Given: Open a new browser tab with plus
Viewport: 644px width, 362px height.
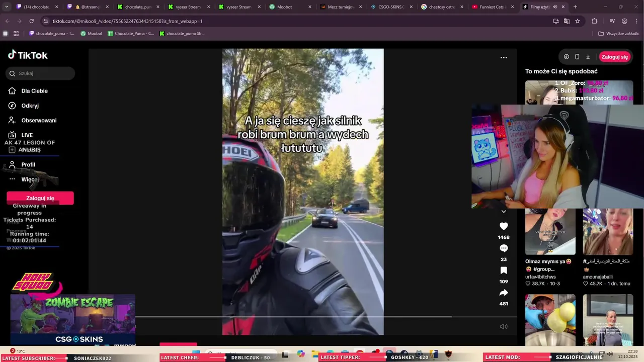Looking at the screenshot, I should pos(575,7).
